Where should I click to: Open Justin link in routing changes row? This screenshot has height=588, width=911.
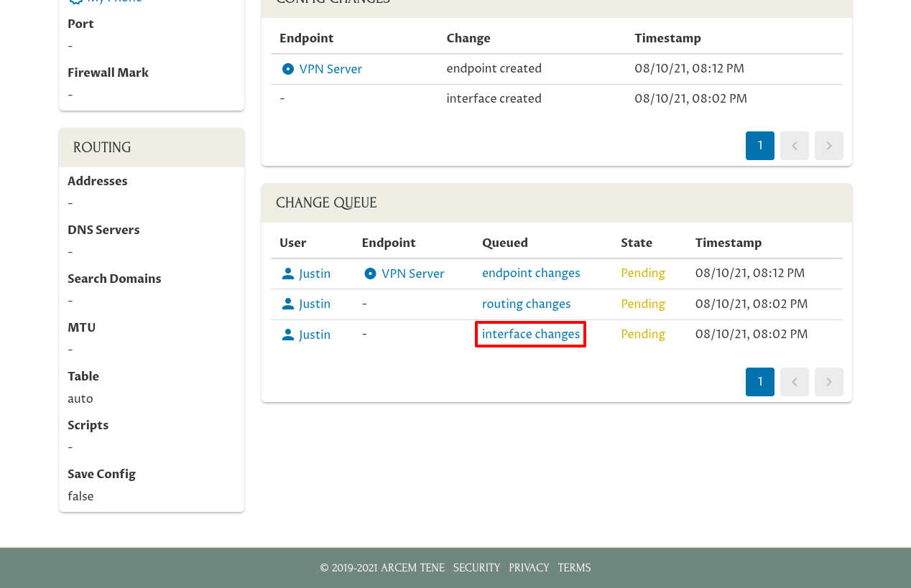[x=315, y=304]
